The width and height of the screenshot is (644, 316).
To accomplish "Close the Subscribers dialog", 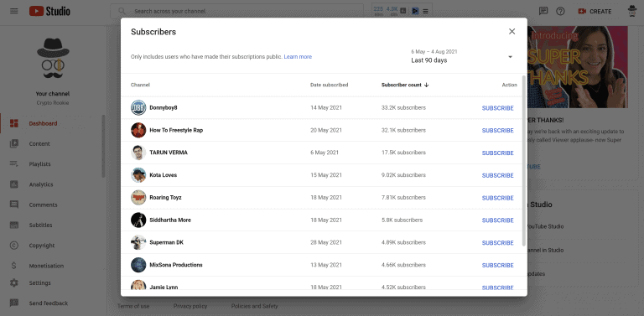I will [x=512, y=32].
